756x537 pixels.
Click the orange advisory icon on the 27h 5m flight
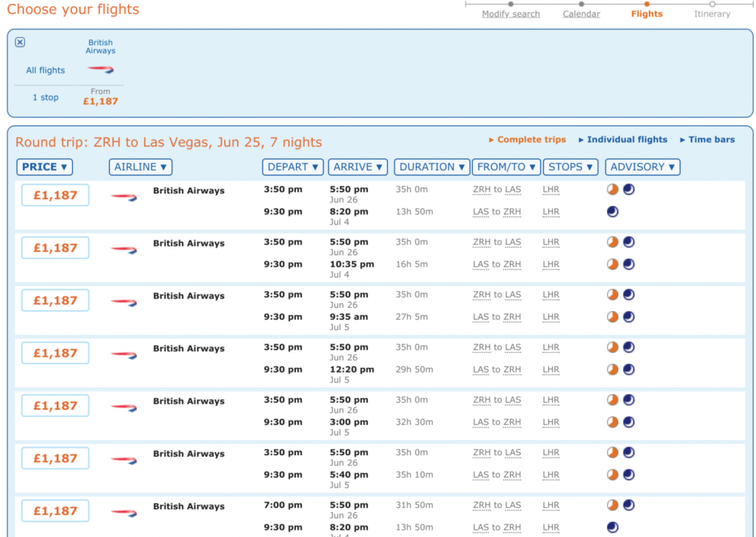[x=613, y=316]
